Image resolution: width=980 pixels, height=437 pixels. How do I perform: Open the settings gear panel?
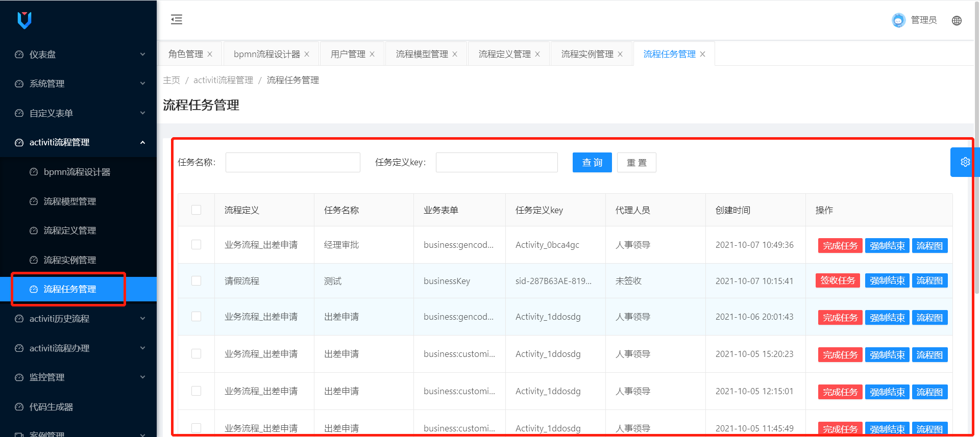point(965,162)
